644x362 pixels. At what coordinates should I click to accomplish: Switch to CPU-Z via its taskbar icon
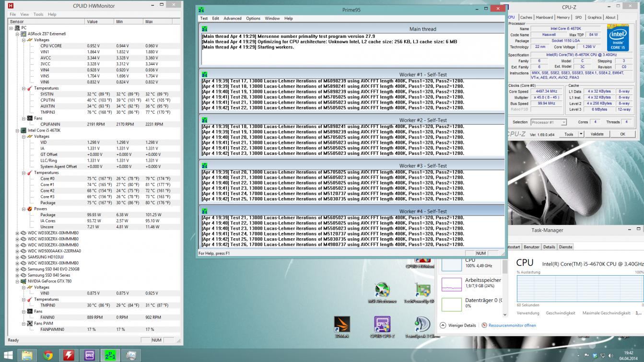89,355
